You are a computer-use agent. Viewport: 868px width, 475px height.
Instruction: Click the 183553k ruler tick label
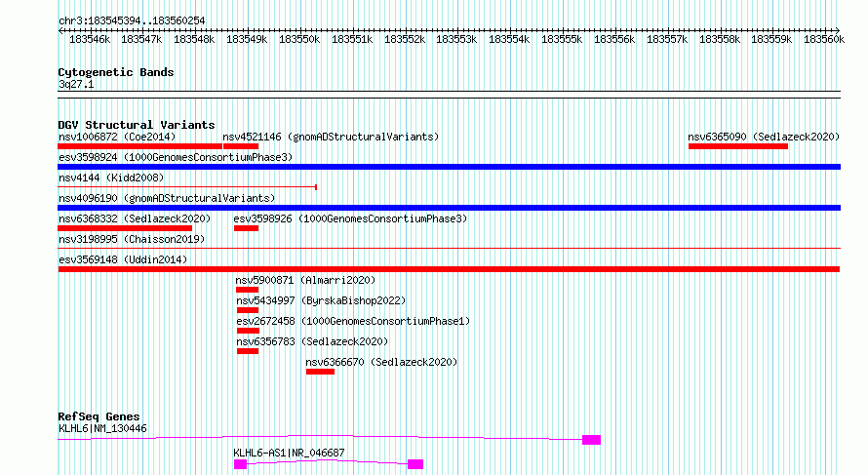pyautogui.click(x=456, y=39)
